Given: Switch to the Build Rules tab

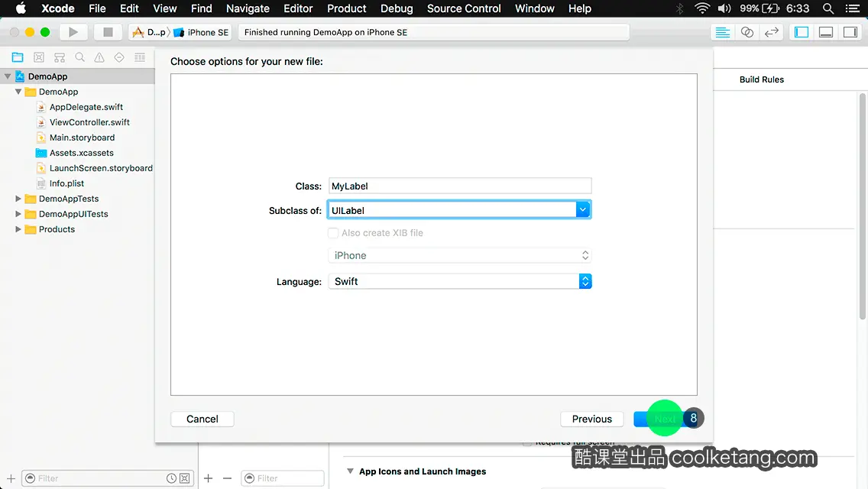Looking at the screenshot, I should coord(762,79).
